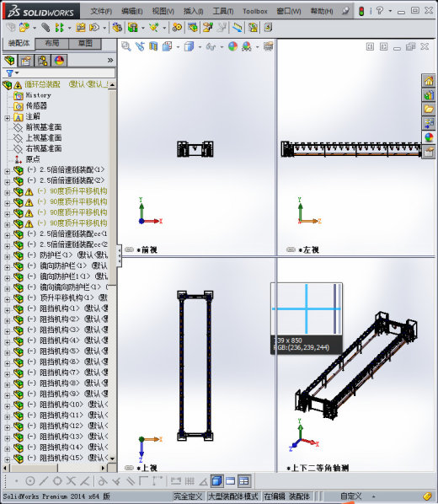Open Appearances color ball in task pane
Image resolution: width=438 pixels, height=504 pixels.
point(429,137)
